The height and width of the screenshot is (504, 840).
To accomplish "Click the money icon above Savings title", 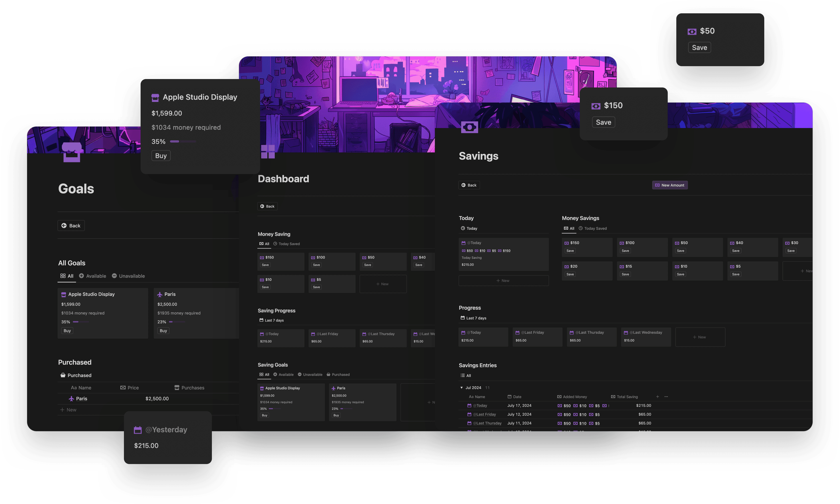I will pos(470,127).
